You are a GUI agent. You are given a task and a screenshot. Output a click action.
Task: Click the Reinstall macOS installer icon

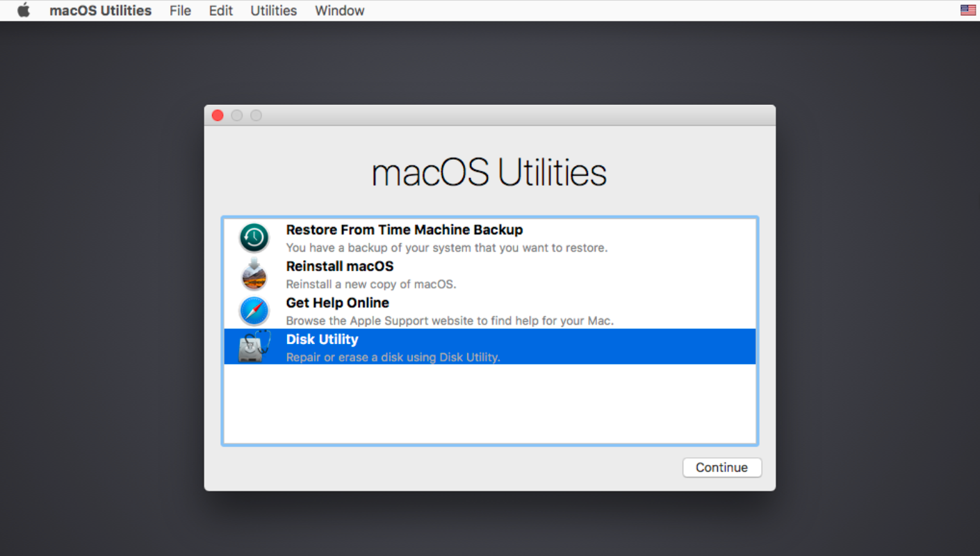click(x=254, y=274)
